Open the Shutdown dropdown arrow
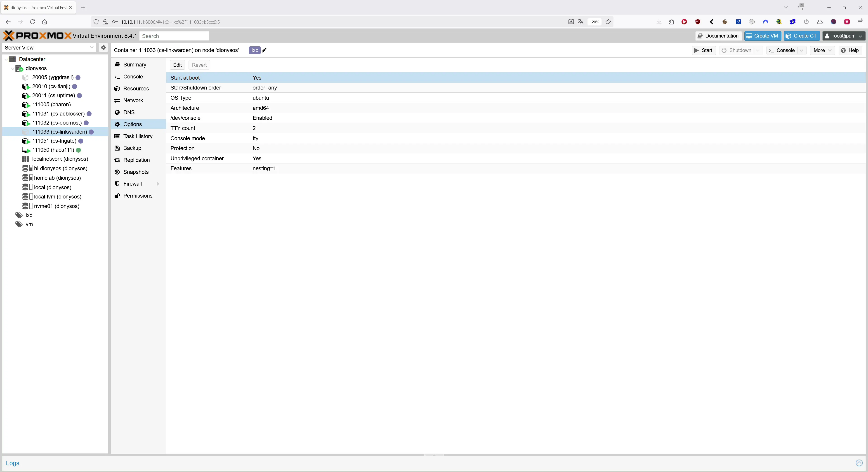 click(758, 50)
